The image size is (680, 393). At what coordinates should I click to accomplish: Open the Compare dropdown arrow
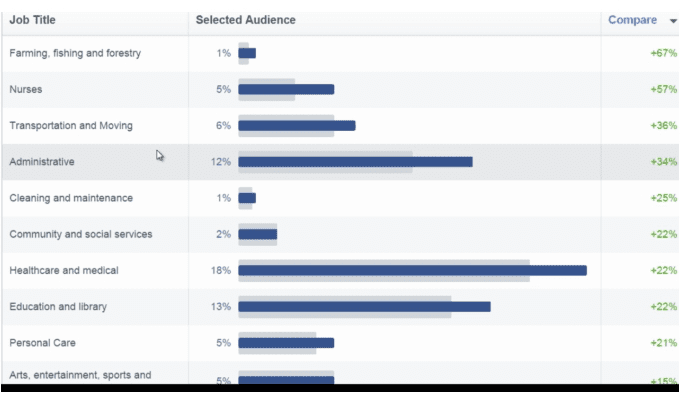coord(673,21)
